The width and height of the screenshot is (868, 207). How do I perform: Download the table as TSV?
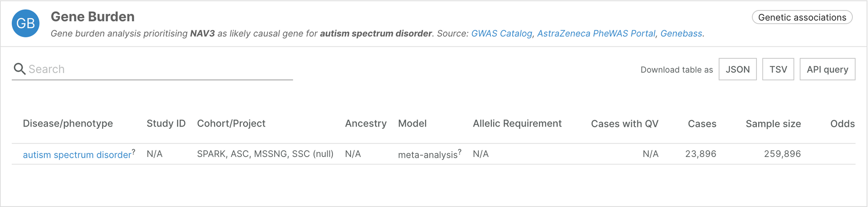[x=778, y=69]
